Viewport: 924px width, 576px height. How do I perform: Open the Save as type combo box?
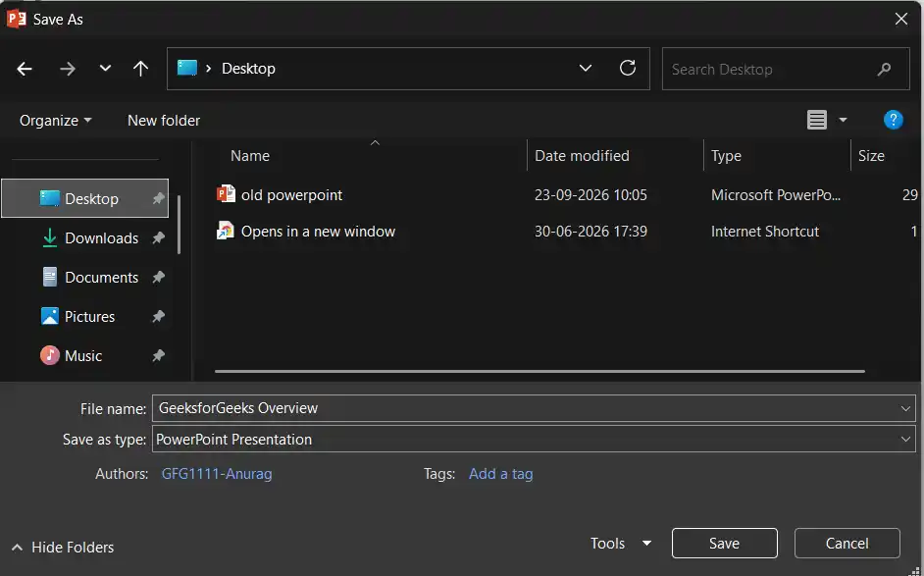click(534, 440)
